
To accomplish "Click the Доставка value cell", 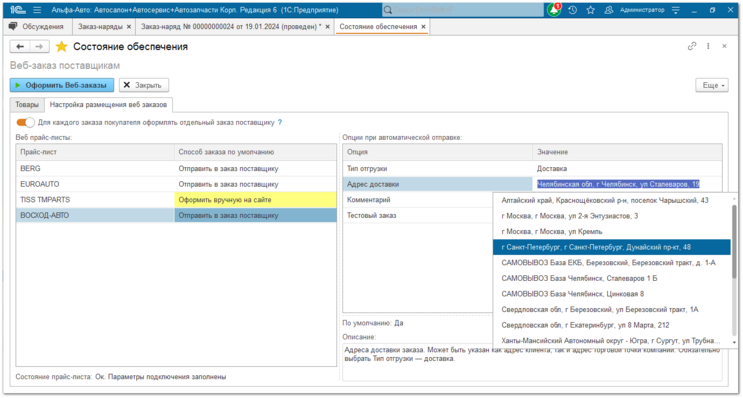I will click(627, 169).
